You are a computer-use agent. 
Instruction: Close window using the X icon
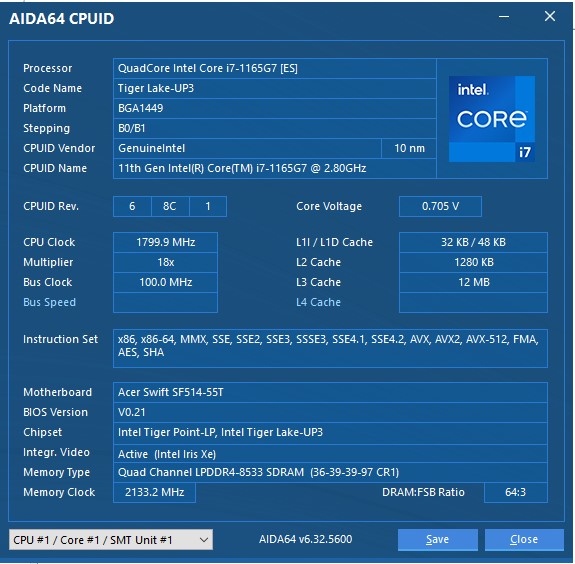tap(550, 16)
